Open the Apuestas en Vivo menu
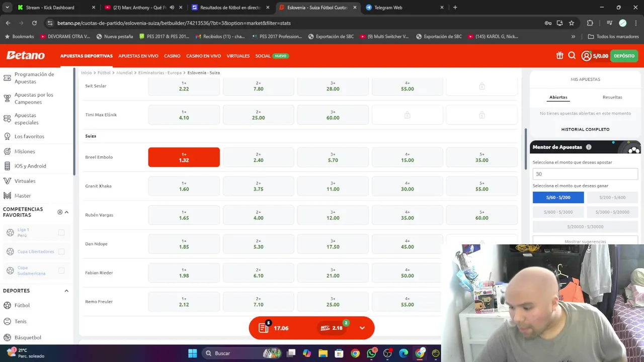Image resolution: width=644 pixels, height=362 pixels. (x=138, y=56)
